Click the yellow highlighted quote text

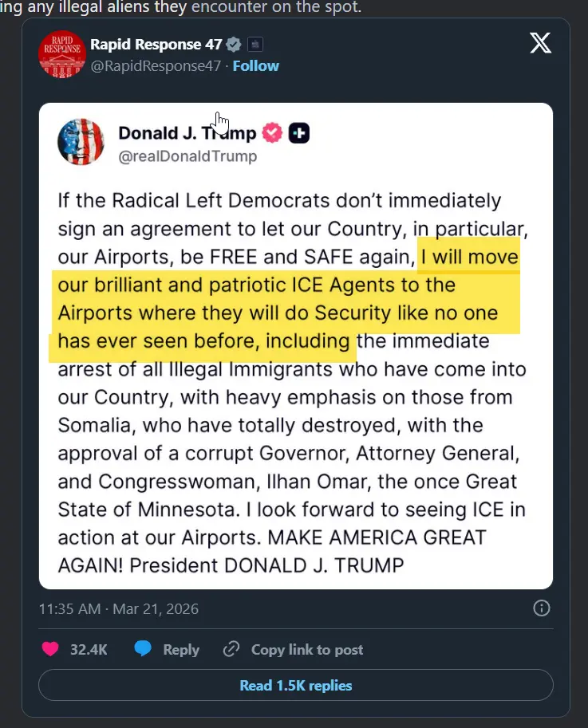287,299
